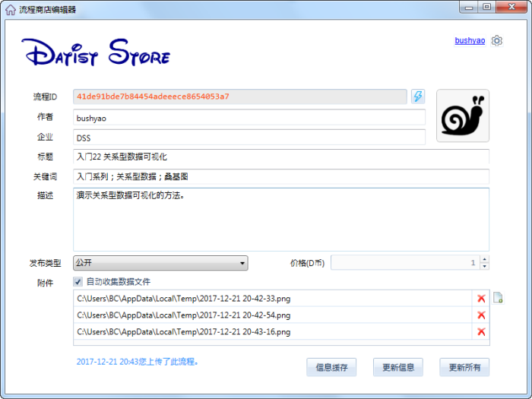Click the upload status message text
Viewport: 532px width, 399px height.
pos(137,362)
